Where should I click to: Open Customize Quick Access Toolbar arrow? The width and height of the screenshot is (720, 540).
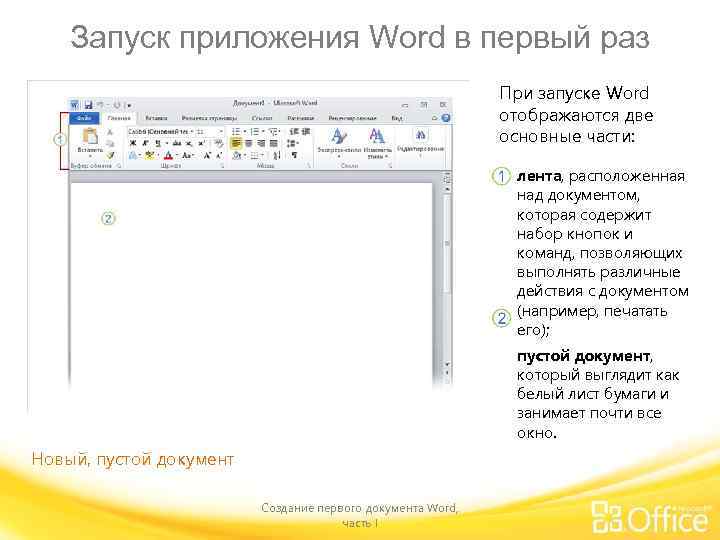tap(129, 105)
